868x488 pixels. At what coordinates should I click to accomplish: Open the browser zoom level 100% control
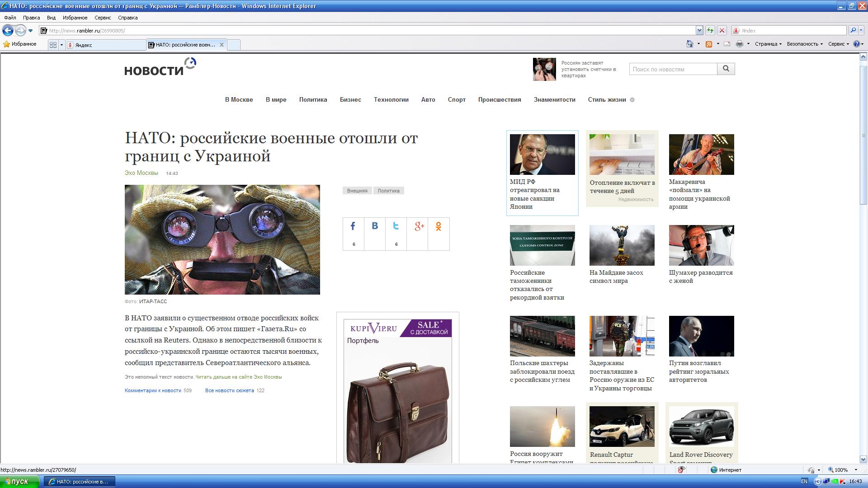tap(841, 470)
